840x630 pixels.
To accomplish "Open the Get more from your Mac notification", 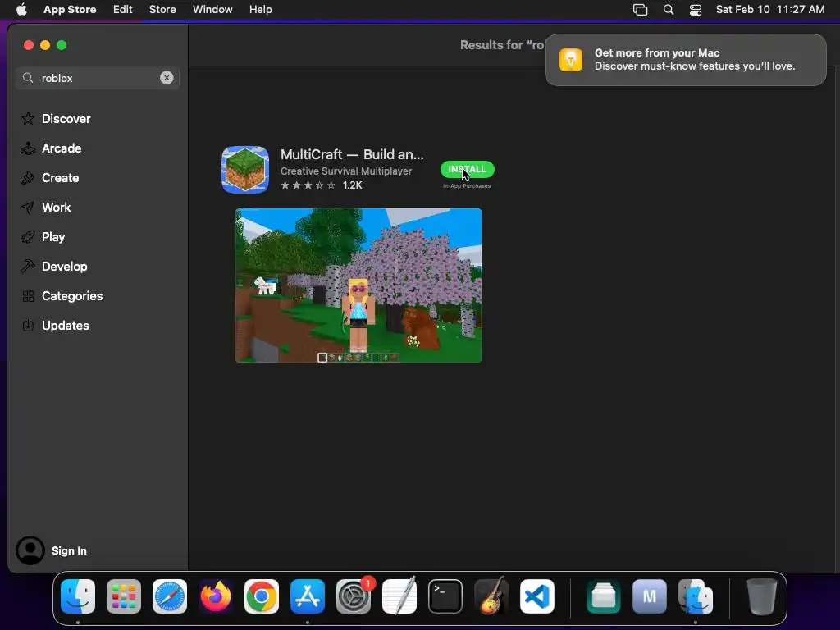I will pyautogui.click(x=686, y=59).
